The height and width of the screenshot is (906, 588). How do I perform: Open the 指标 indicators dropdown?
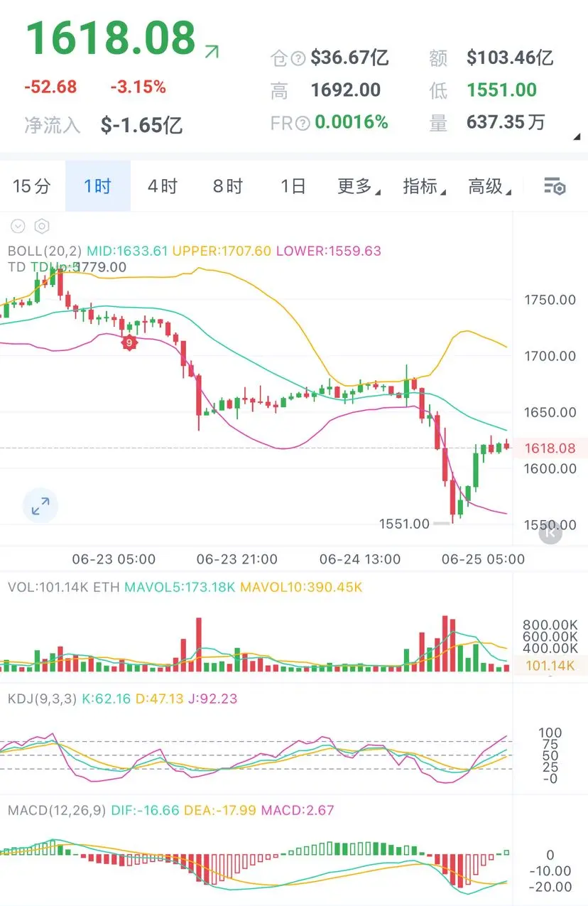pos(424,187)
